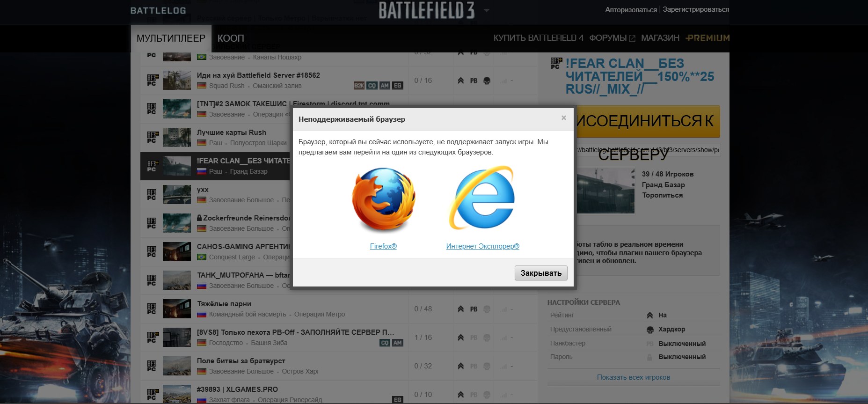Click the Internet Explorer logo in the dialog
Image resolution: width=868 pixels, height=404 pixels.
[x=482, y=198]
